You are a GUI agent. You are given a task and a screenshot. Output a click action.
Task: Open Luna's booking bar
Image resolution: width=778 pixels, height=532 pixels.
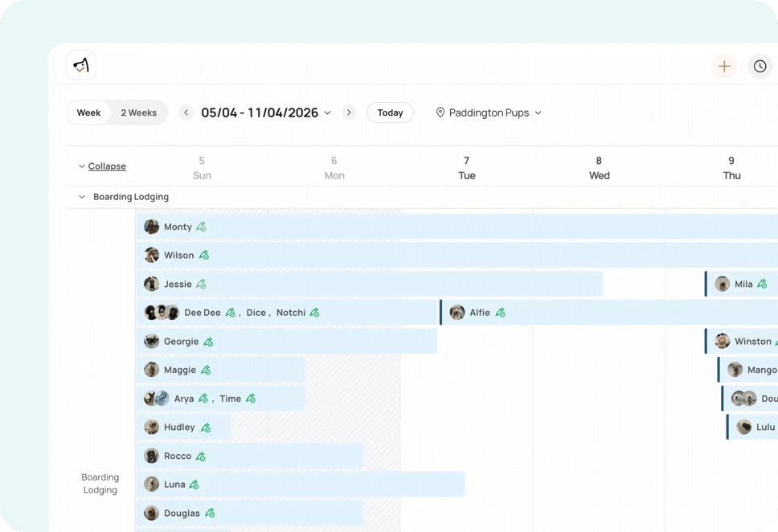tap(321, 485)
